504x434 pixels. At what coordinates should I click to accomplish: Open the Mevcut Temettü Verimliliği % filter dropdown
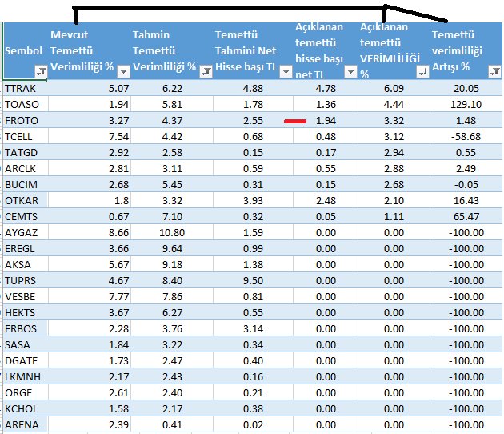click(x=123, y=72)
